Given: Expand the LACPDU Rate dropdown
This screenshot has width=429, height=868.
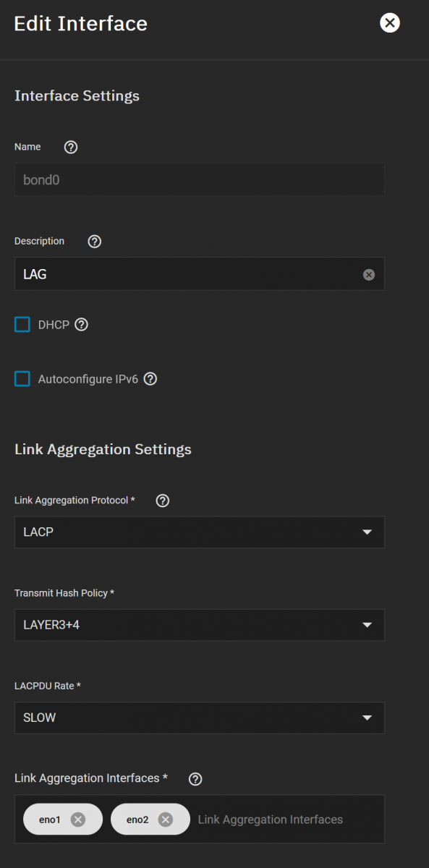Looking at the screenshot, I should pos(200,718).
